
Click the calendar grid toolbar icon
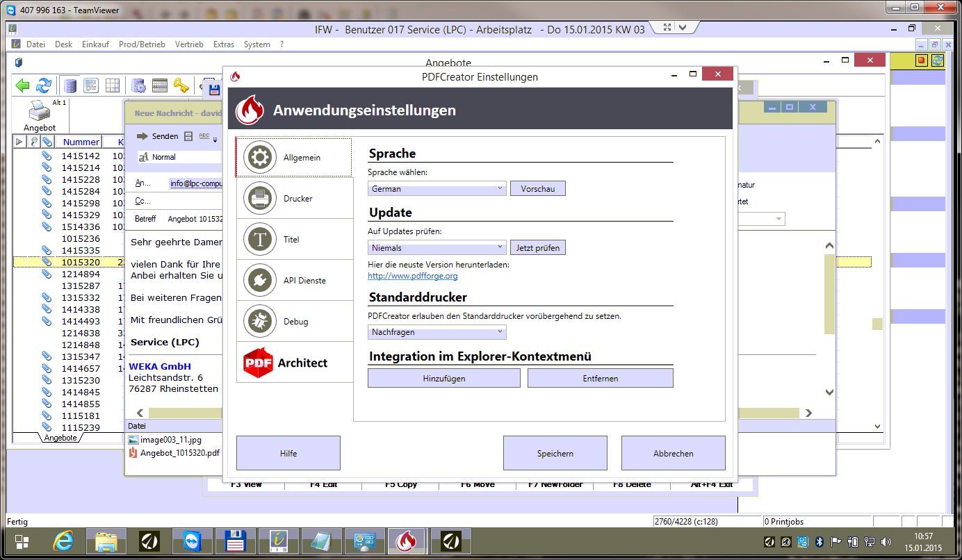pyautogui.click(x=160, y=85)
